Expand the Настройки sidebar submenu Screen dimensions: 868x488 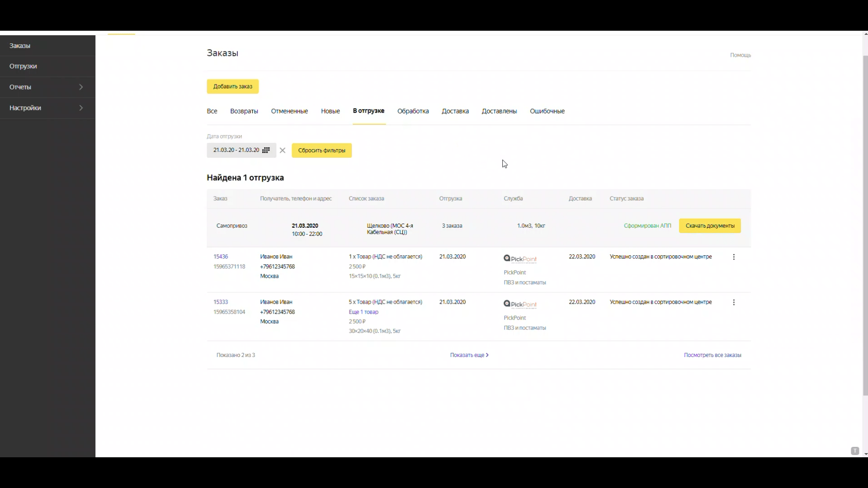[x=81, y=108]
